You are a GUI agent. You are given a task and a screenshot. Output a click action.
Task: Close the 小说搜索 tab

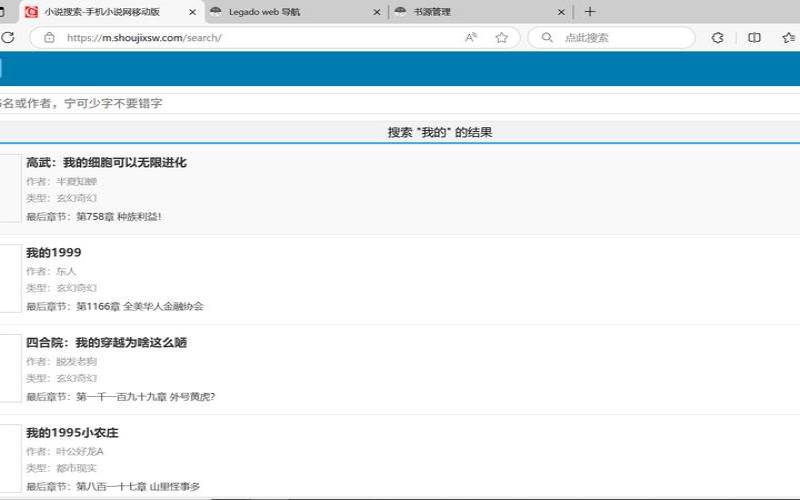(x=192, y=12)
